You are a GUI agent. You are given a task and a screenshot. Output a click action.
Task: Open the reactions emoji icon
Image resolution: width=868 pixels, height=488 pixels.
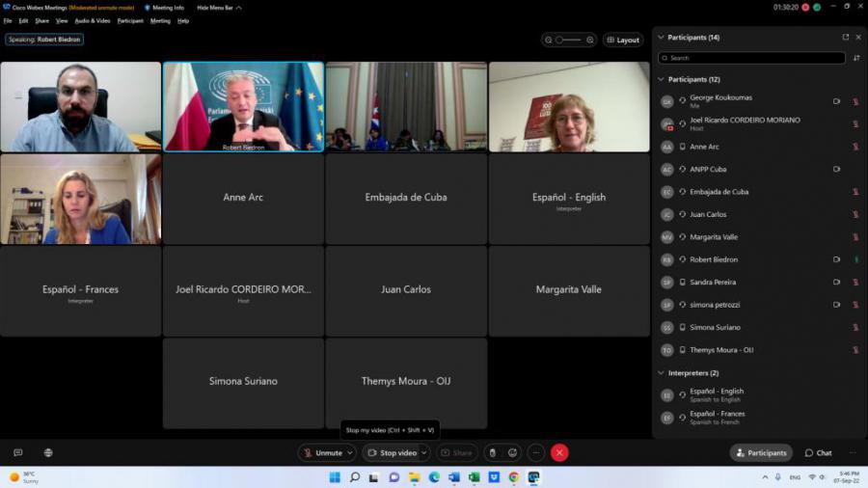click(x=513, y=452)
